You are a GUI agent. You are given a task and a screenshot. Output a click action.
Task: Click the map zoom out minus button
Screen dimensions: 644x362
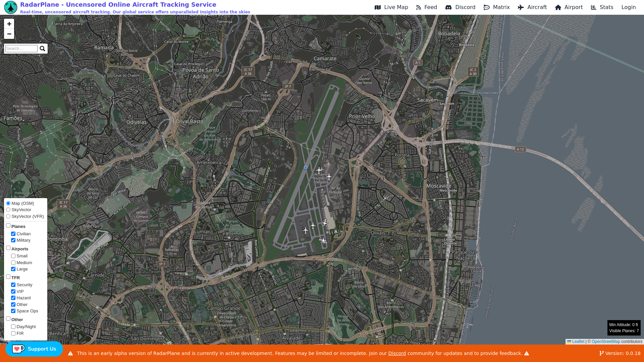click(9, 34)
